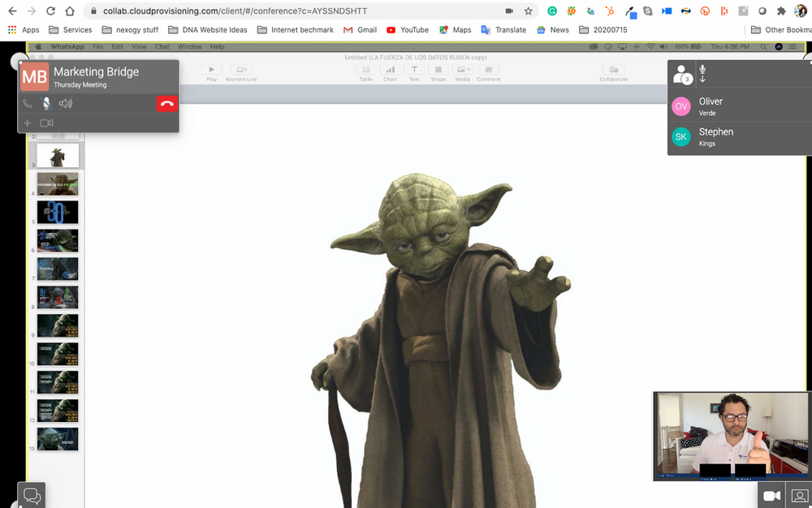The height and width of the screenshot is (508, 812).
Task: Open the Media dropdown in shared Keynote toolbar
Action: click(x=463, y=72)
